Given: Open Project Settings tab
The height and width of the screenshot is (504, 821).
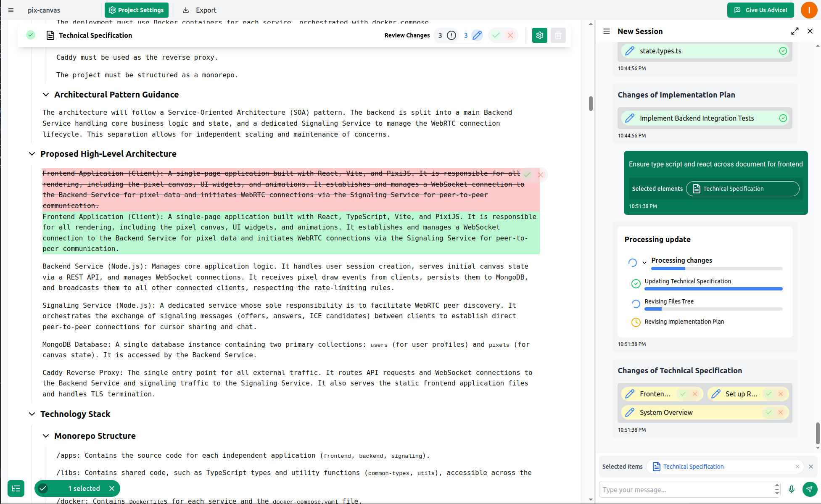Looking at the screenshot, I should click(136, 10).
